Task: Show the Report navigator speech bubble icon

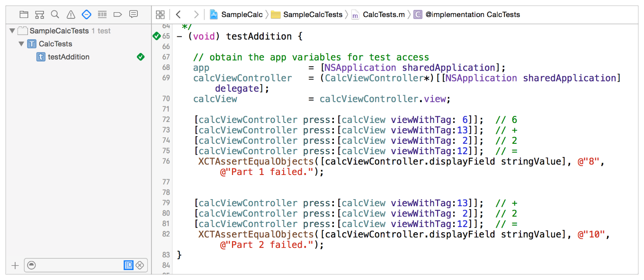Action: click(134, 15)
